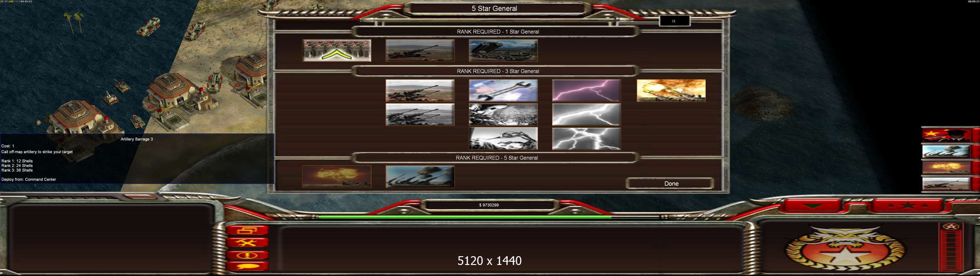
Task: Click the $ 9730299 money display
Action: click(489, 205)
